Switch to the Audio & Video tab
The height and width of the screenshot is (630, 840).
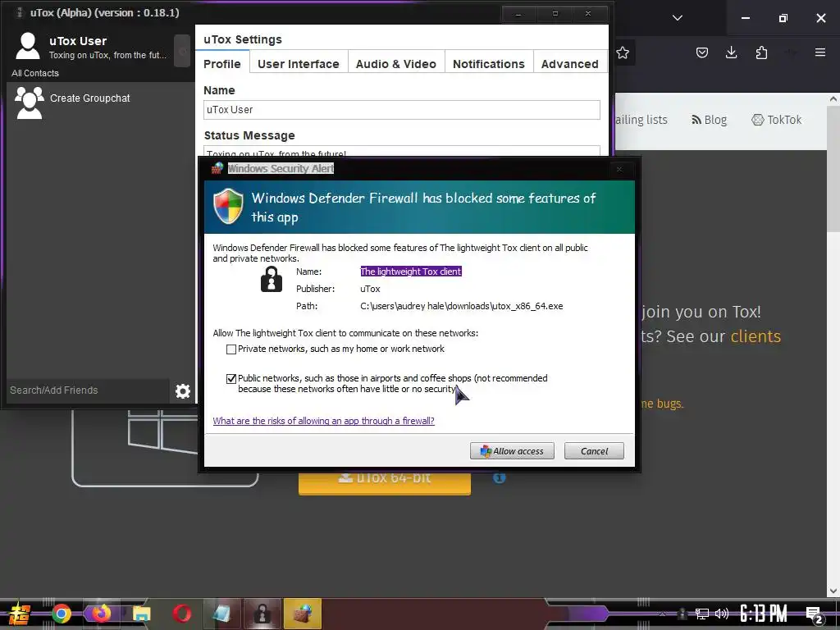[396, 64]
